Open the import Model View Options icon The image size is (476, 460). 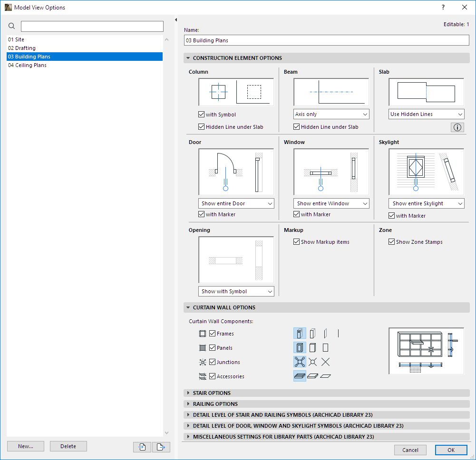[142, 447]
